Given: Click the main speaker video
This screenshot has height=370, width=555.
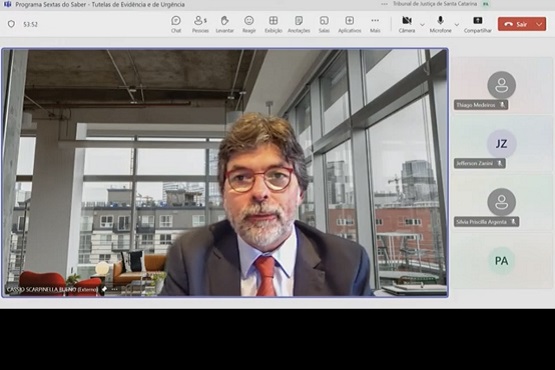Looking at the screenshot, I should coord(225,172).
